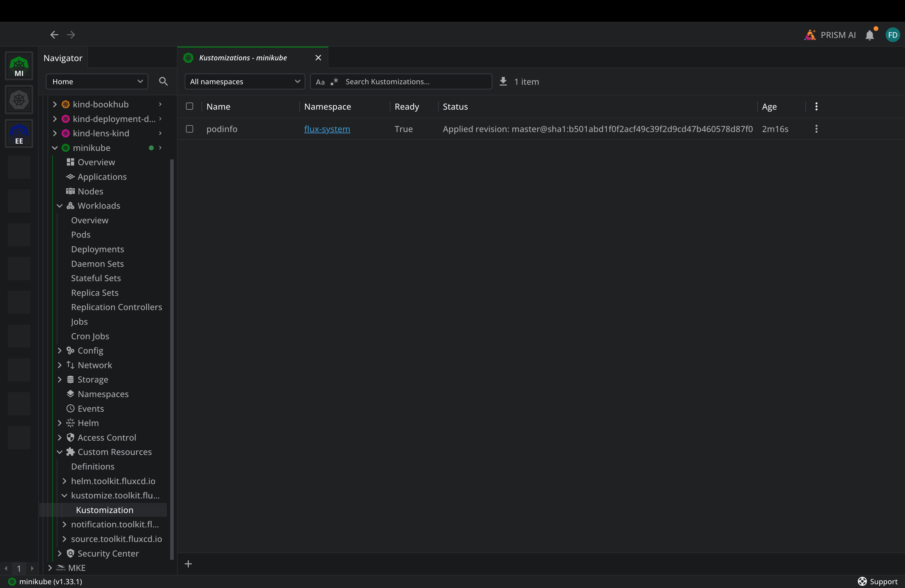Open search in the Navigator panel
The image size is (905, 588).
tap(163, 81)
